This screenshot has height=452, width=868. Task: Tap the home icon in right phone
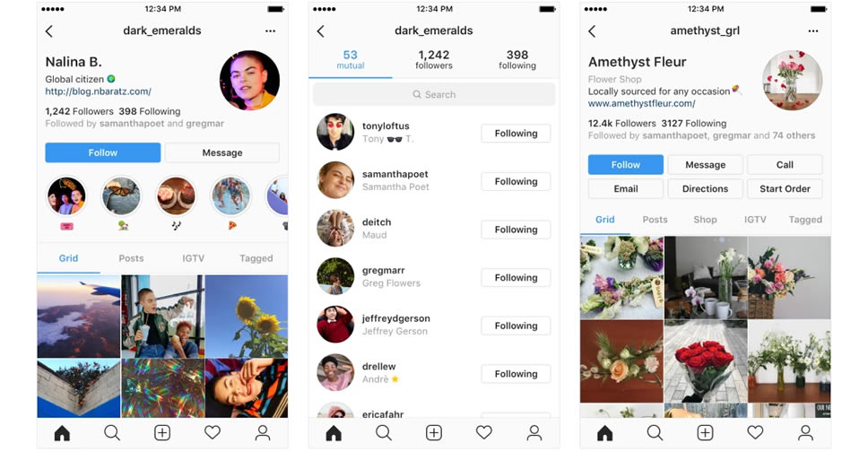point(605,432)
